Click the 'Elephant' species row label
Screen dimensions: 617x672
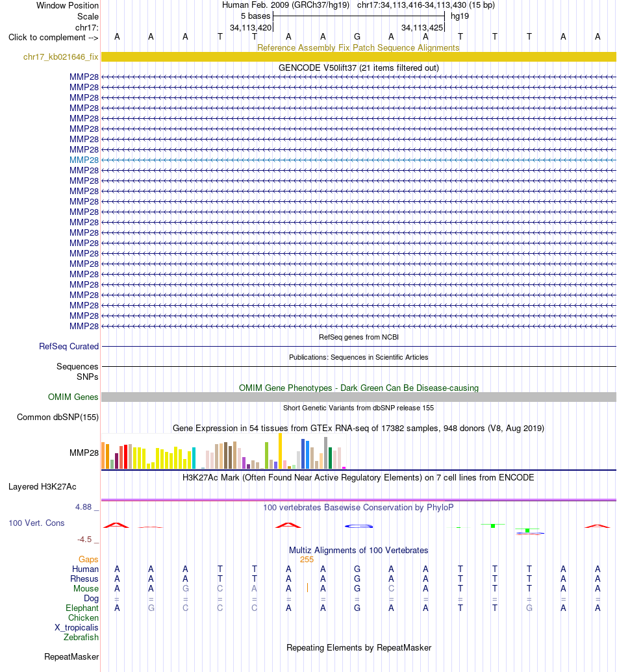click(82, 608)
